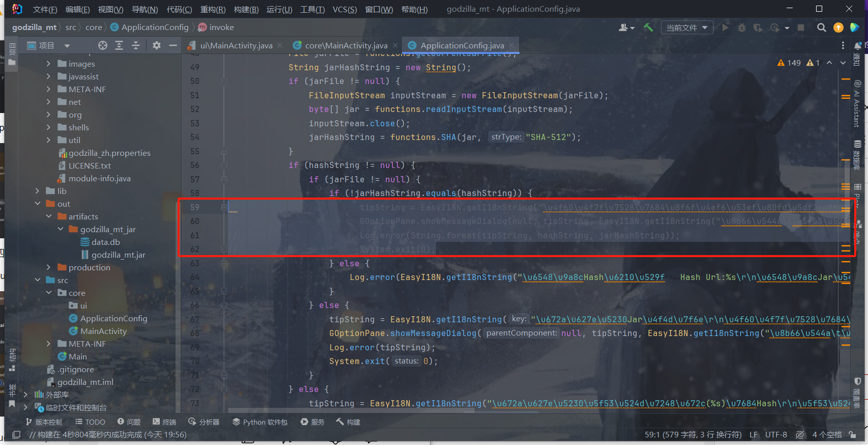Screen dimensions: 868x445
Task: Hide the project panel with minus icon
Action: click(x=173, y=45)
